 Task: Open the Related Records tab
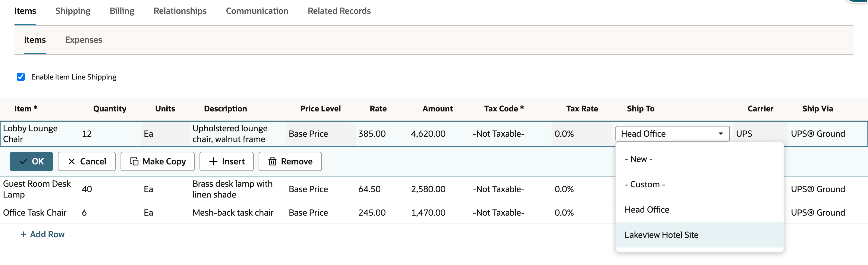click(339, 11)
